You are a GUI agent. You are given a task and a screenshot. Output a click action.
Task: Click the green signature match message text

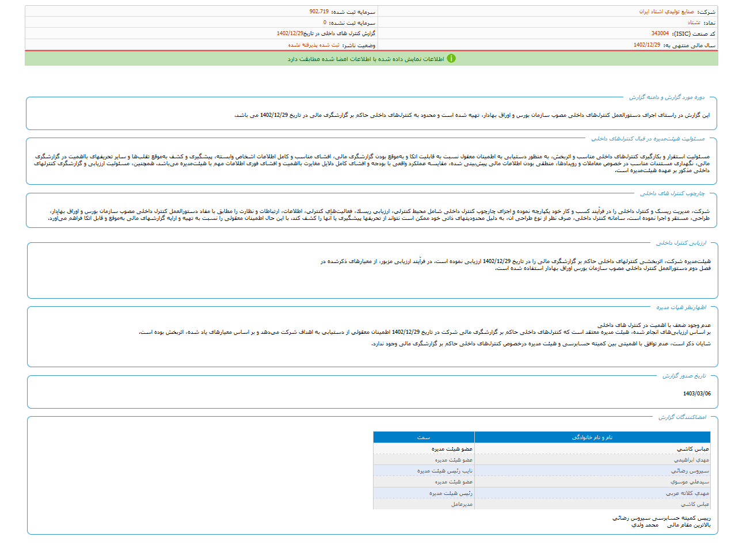pos(366,59)
